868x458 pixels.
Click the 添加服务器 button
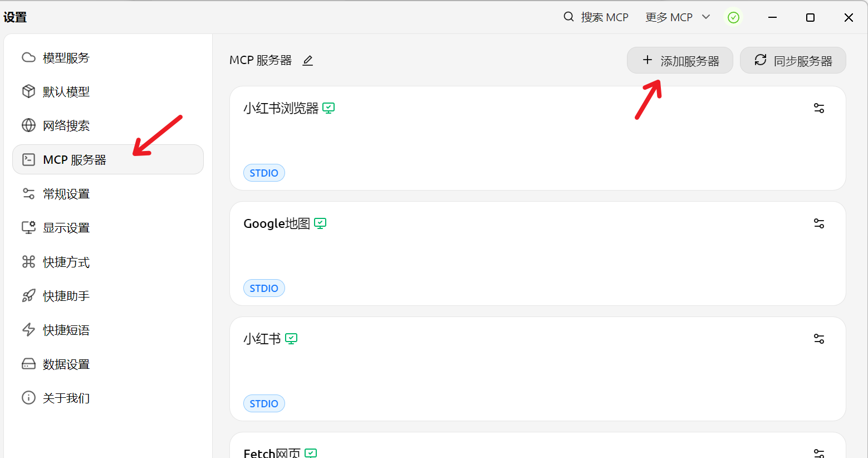tap(680, 60)
